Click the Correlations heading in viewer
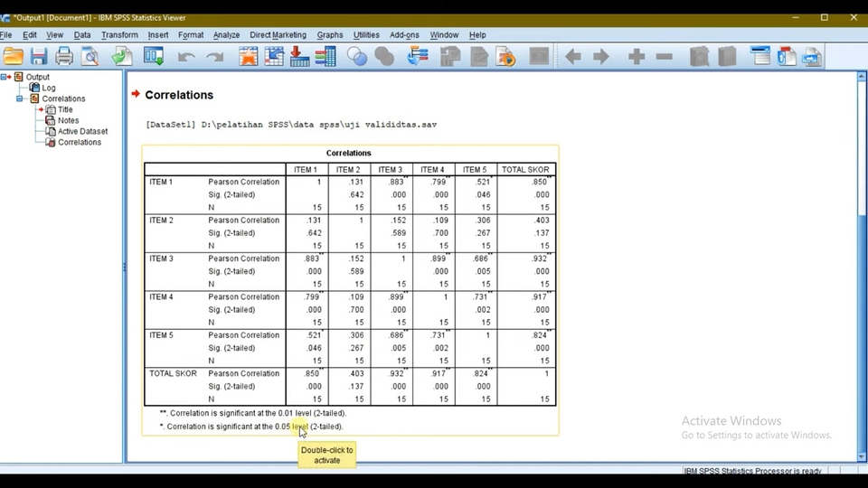 coord(179,95)
